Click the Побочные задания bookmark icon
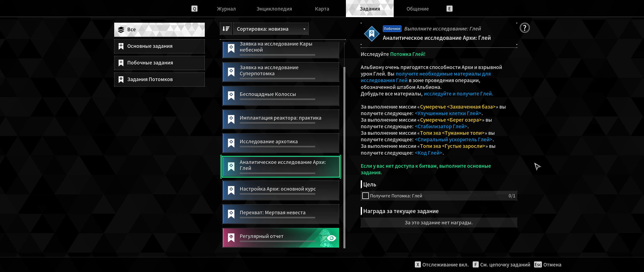The height and width of the screenshot is (272, 644). click(x=121, y=63)
